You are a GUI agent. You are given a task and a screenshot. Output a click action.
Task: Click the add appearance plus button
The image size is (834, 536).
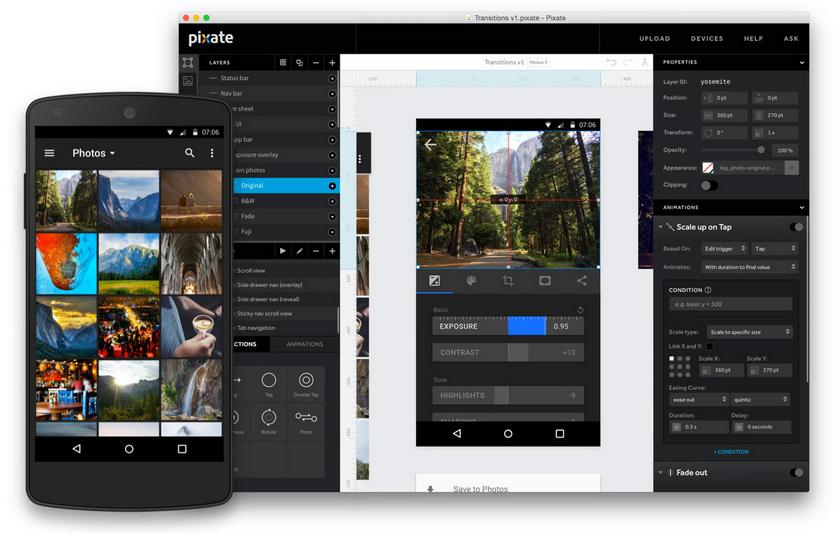(x=792, y=168)
